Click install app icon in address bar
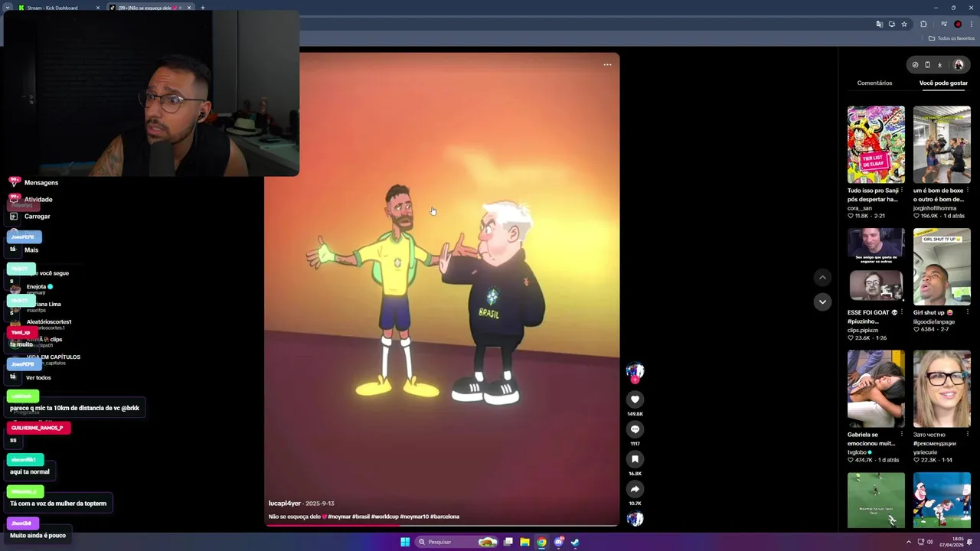The image size is (980, 551). click(x=892, y=24)
